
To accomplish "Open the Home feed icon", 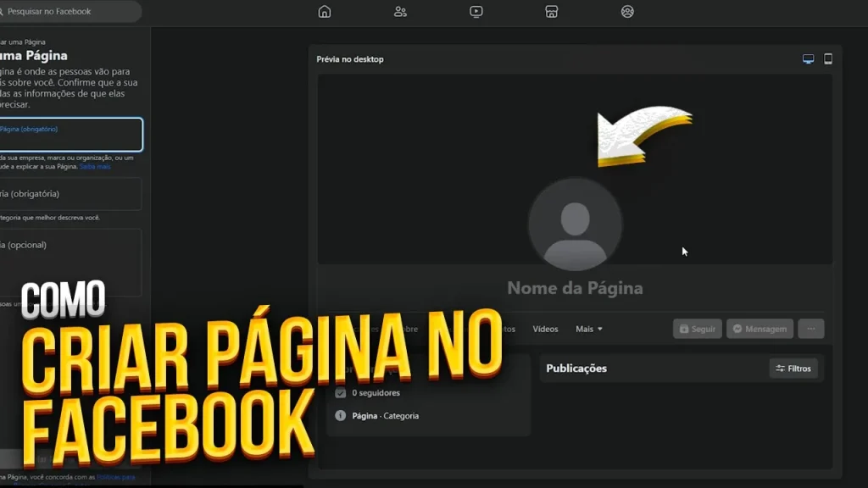I will coord(325,12).
